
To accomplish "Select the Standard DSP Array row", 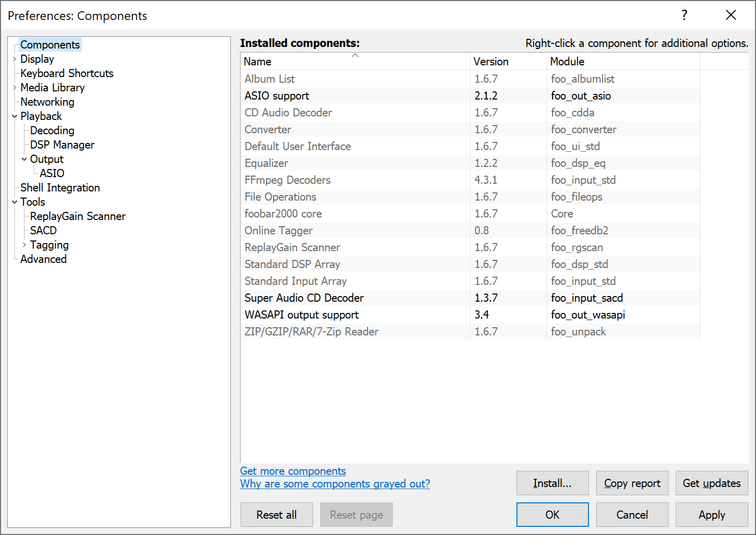I will (x=470, y=264).
